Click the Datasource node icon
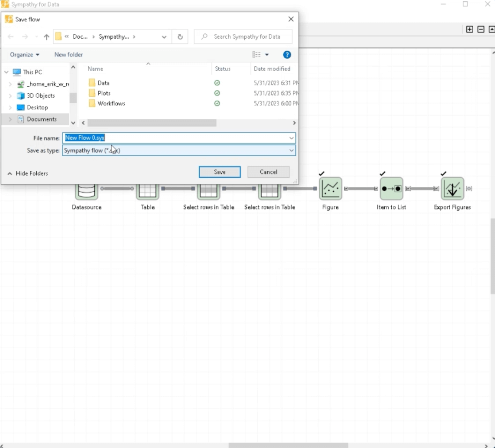Viewport: 495px width, 448px height. click(86, 191)
